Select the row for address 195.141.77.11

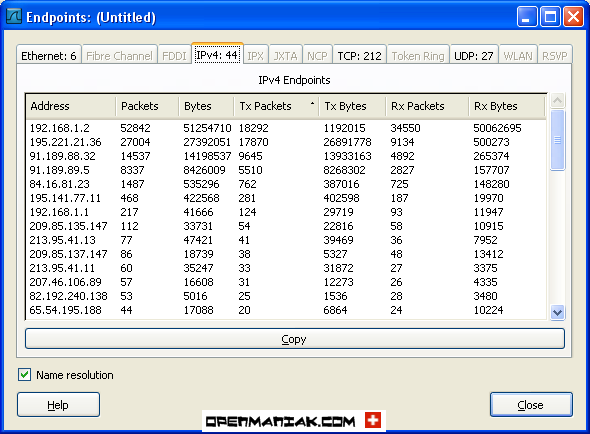pyautogui.click(x=286, y=198)
